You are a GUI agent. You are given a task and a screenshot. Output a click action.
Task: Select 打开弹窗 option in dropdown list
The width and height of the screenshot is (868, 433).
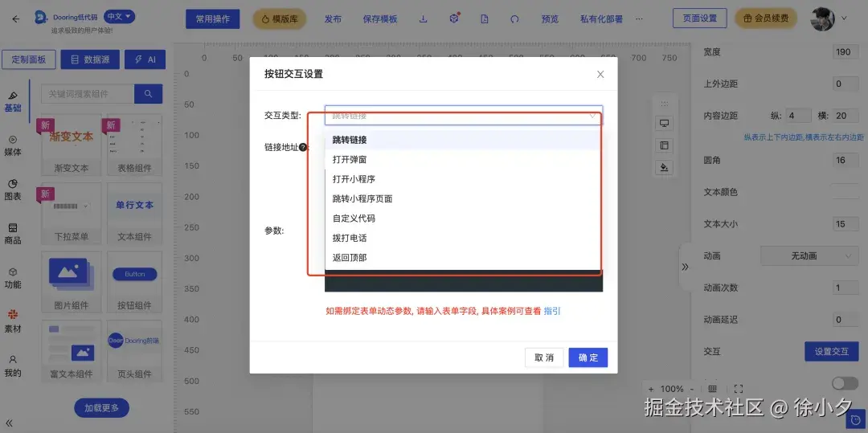[464, 159]
